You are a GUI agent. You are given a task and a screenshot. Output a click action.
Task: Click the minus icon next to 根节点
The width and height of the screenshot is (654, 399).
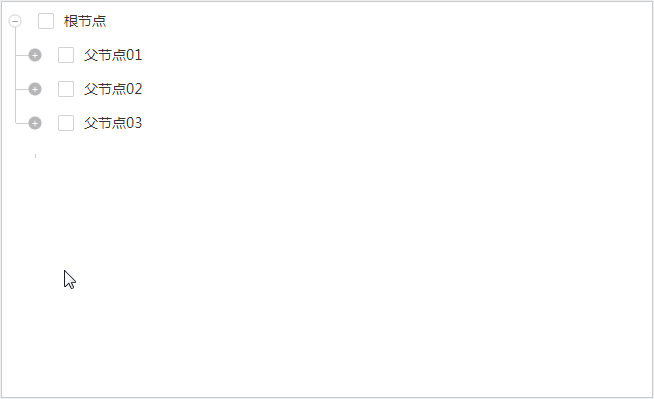[x=15, y=21]
